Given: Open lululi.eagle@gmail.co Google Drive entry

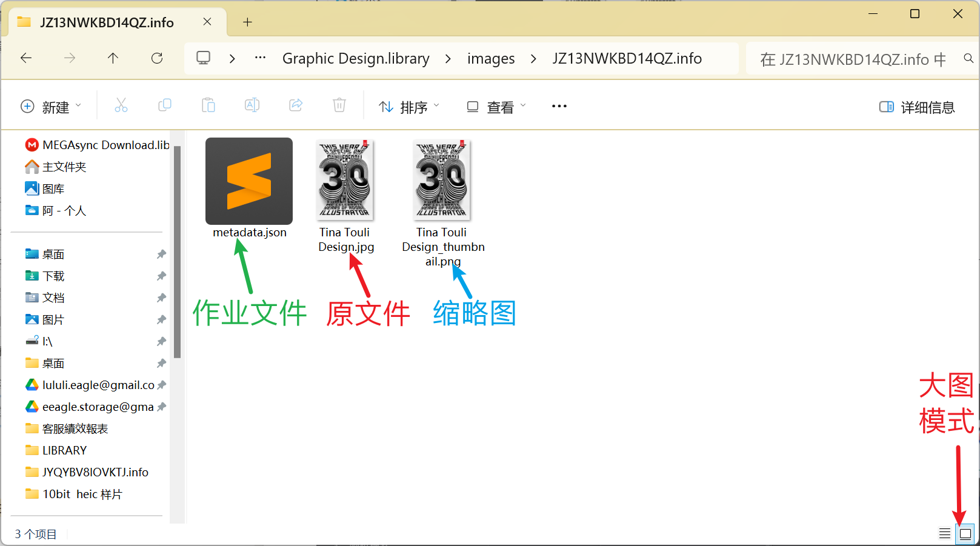Looking at the screenshot, I should (x=90, y=385).
